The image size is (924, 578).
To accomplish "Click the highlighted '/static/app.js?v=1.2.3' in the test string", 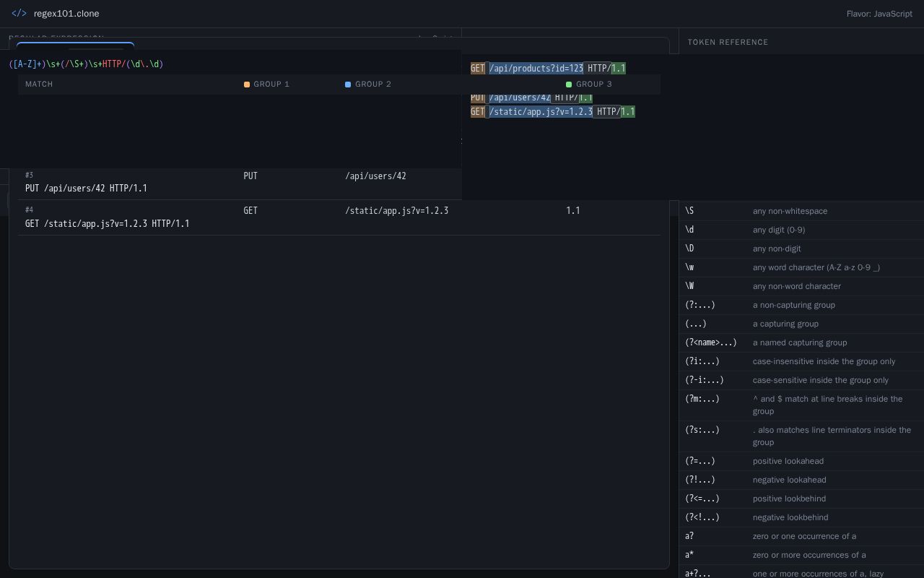I will [x=541, y=112].
